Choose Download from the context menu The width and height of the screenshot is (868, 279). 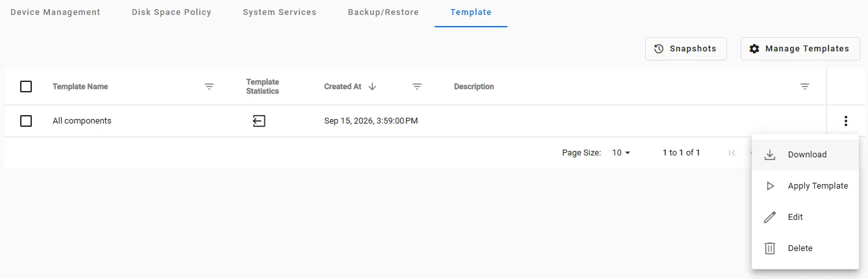click(805, 155)
